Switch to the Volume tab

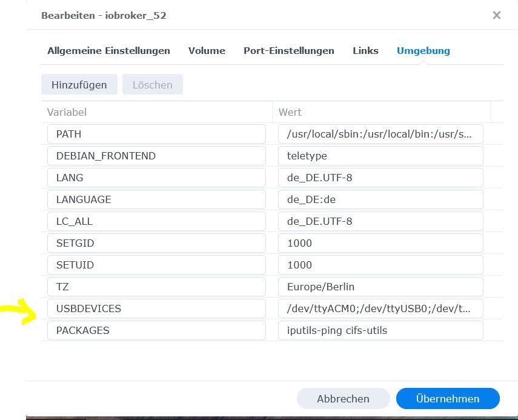[207, 50]
